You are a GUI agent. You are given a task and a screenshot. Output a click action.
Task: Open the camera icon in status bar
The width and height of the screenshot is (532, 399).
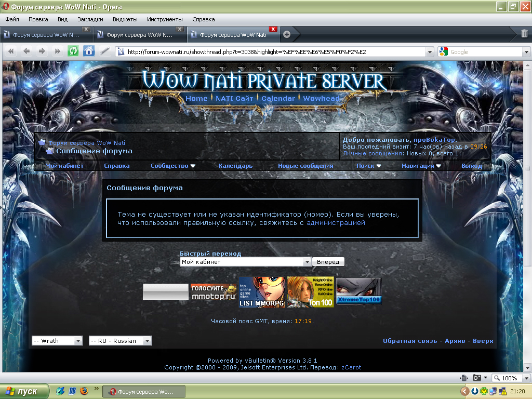[x=477, y=378]
